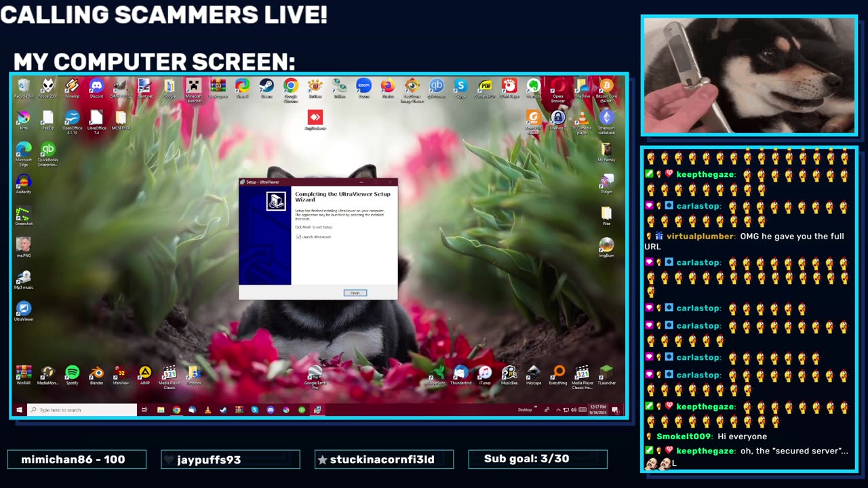Select the Google Earth Pro desktop shortcut
The height and width of the screenshot is (488, 868).
tap(315, 378)
